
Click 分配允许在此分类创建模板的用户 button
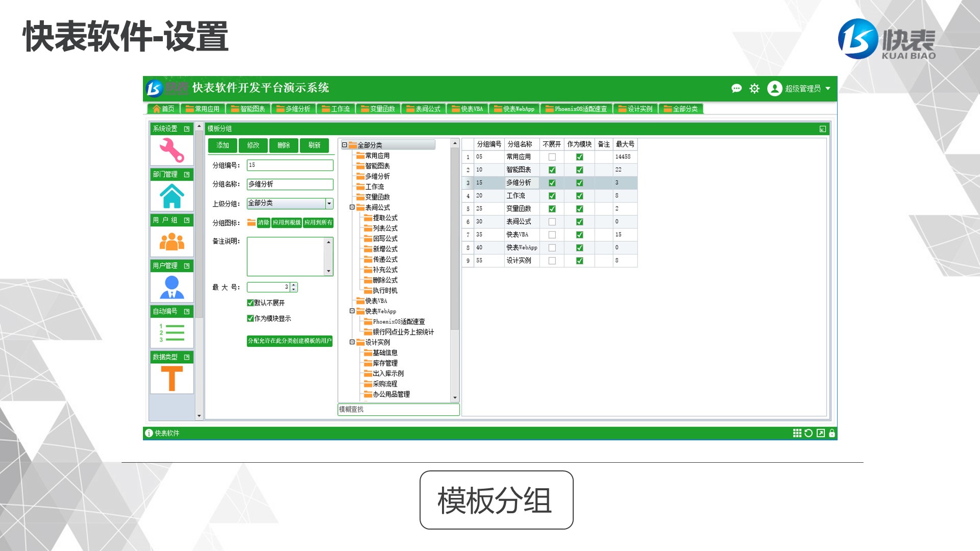(289, 341)
